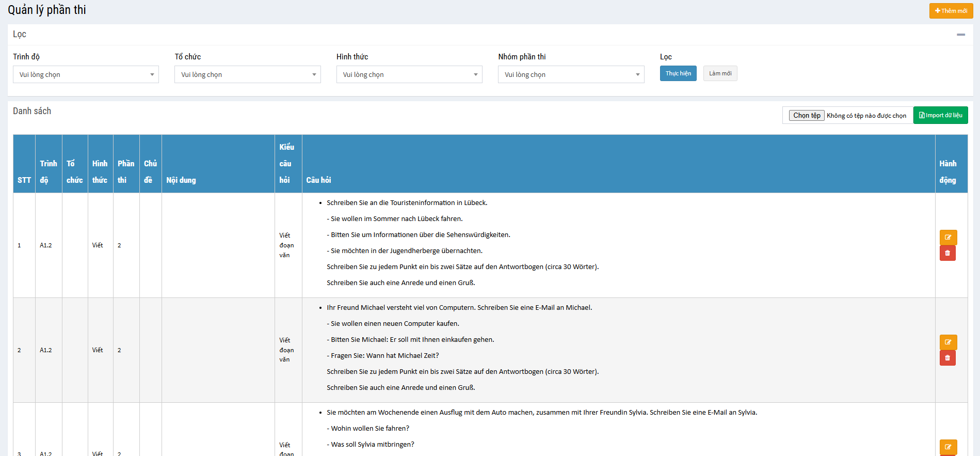Collapse the Lọc filter panel

960,35
